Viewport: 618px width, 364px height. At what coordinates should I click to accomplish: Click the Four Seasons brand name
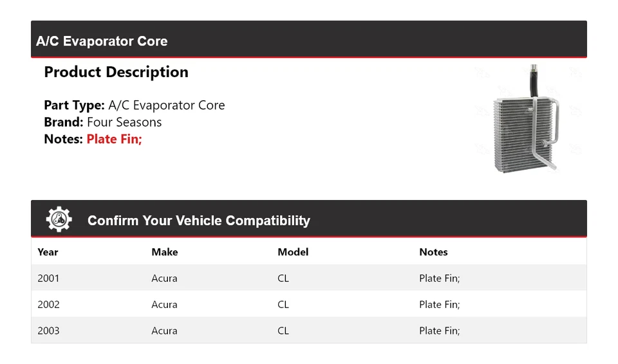(x=124, y=122)
